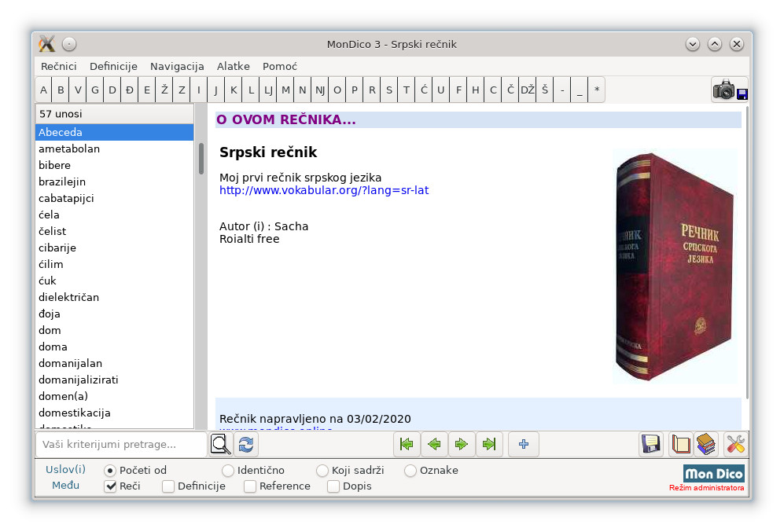Select the Identično radio button
784x532 pixels.
coord(227,471)
